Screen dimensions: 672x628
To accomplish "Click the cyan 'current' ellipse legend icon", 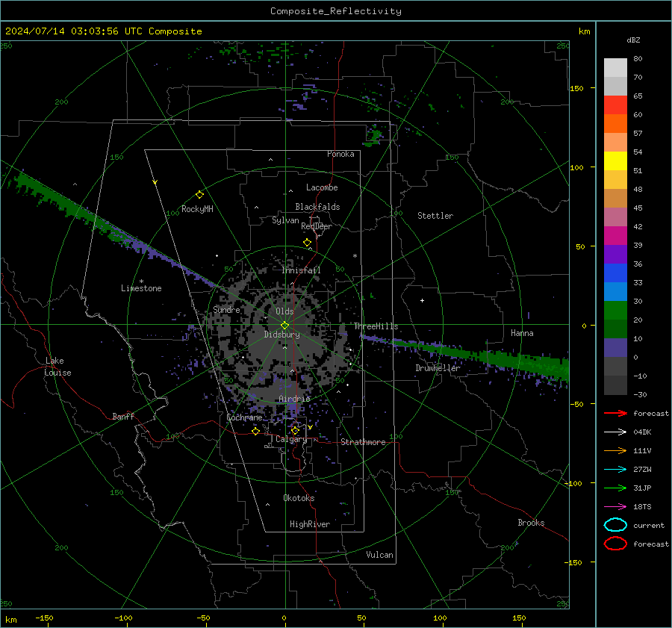I will click(x=615, y=525).
